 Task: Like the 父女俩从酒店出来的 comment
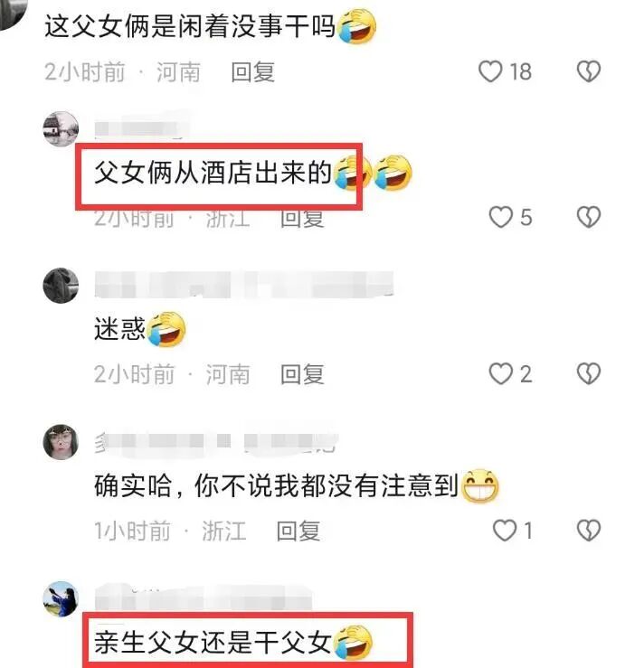pos(500,217)
